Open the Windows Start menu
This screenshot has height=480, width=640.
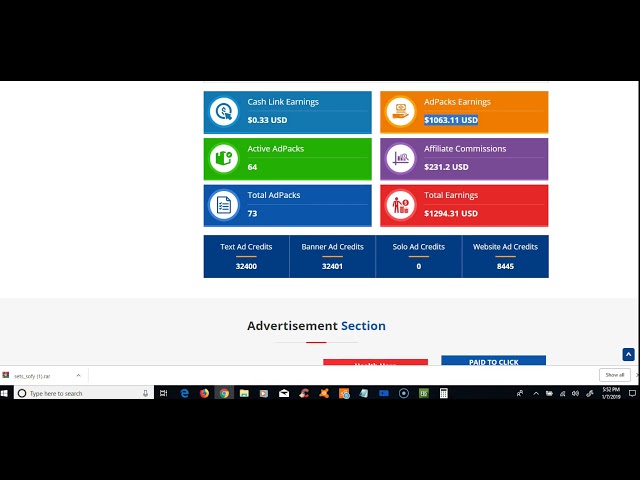coord(6,393)
